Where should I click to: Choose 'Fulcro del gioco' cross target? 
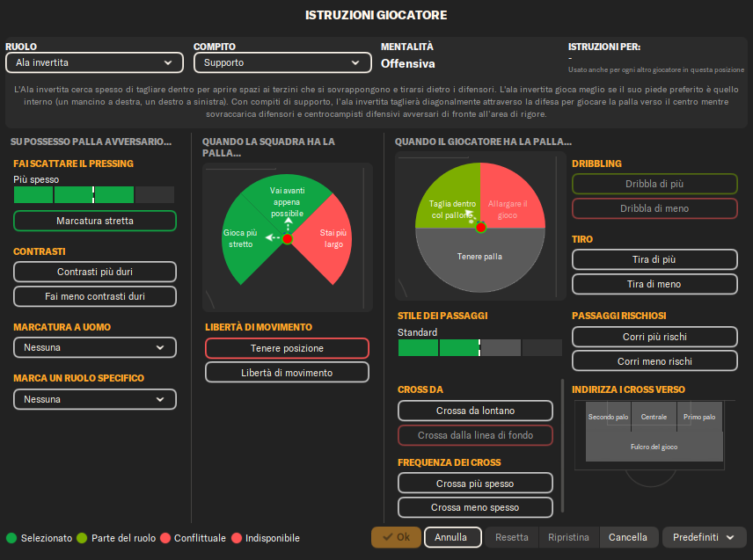click(654, 447)
